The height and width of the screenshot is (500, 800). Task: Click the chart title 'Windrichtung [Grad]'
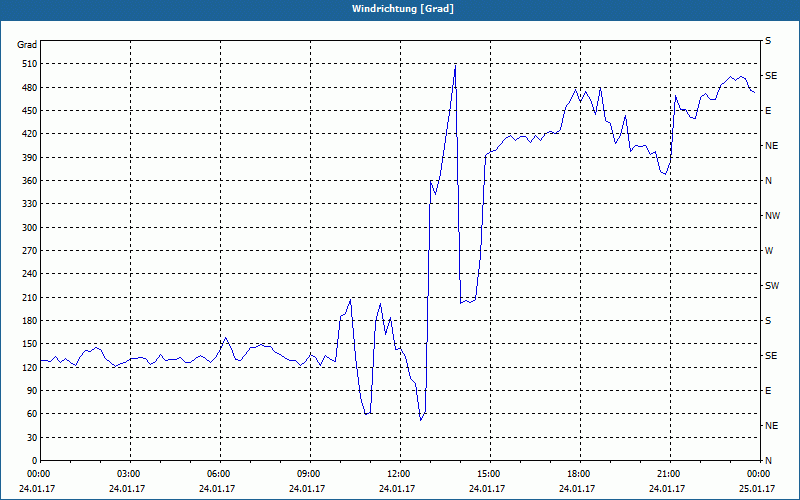click(x=403, y=9)
